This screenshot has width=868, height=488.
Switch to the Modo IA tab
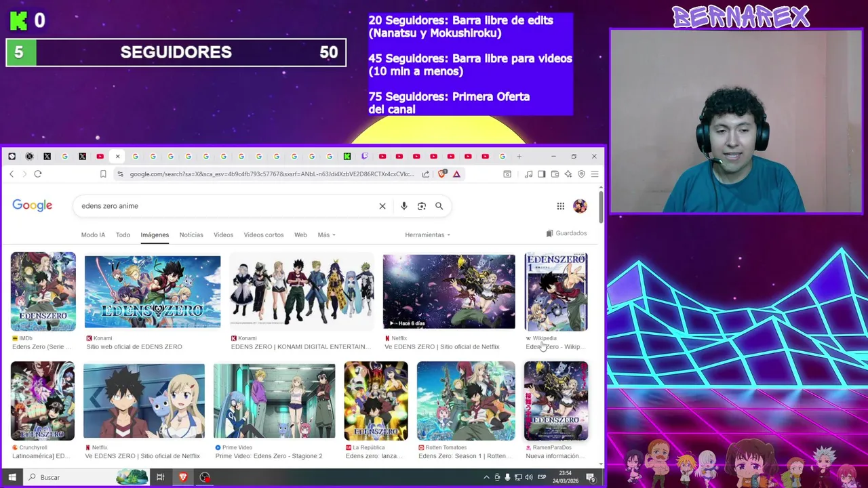93,235
